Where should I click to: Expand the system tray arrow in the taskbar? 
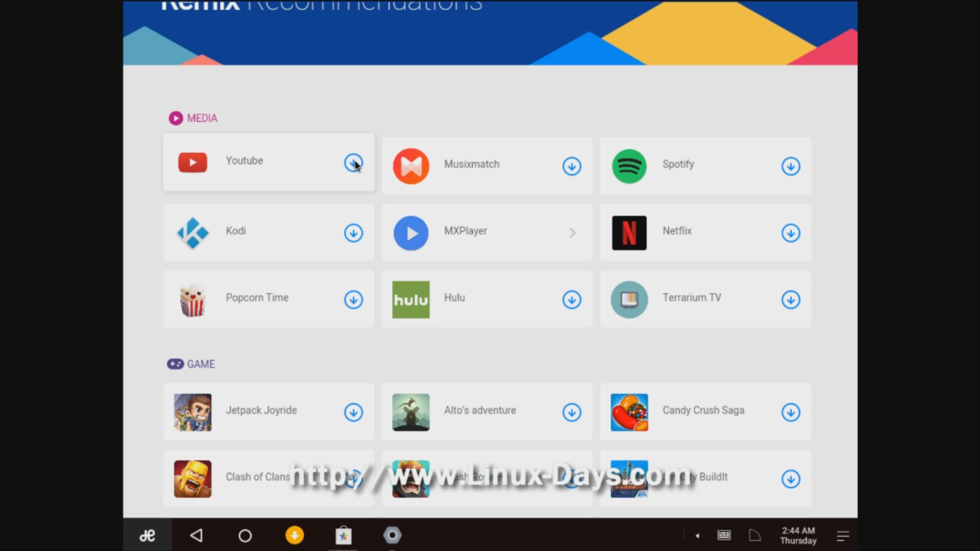click(697, 536)
